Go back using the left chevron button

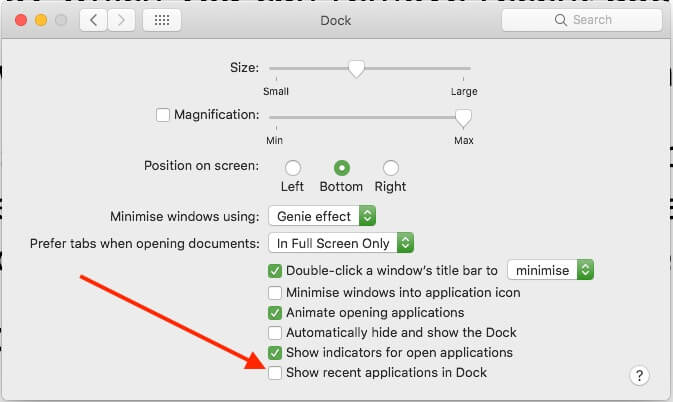pyautogui.click(x=93, y=20)
